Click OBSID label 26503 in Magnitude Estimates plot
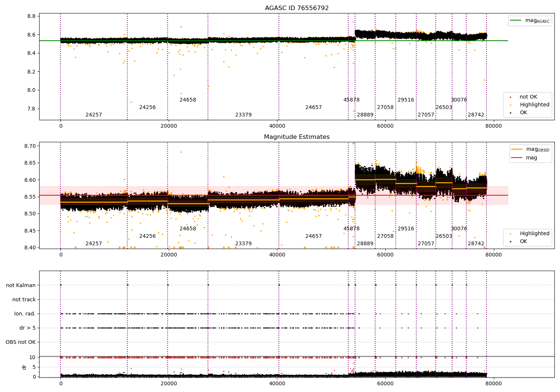This screenshot has width=560, height=392. 444,236
